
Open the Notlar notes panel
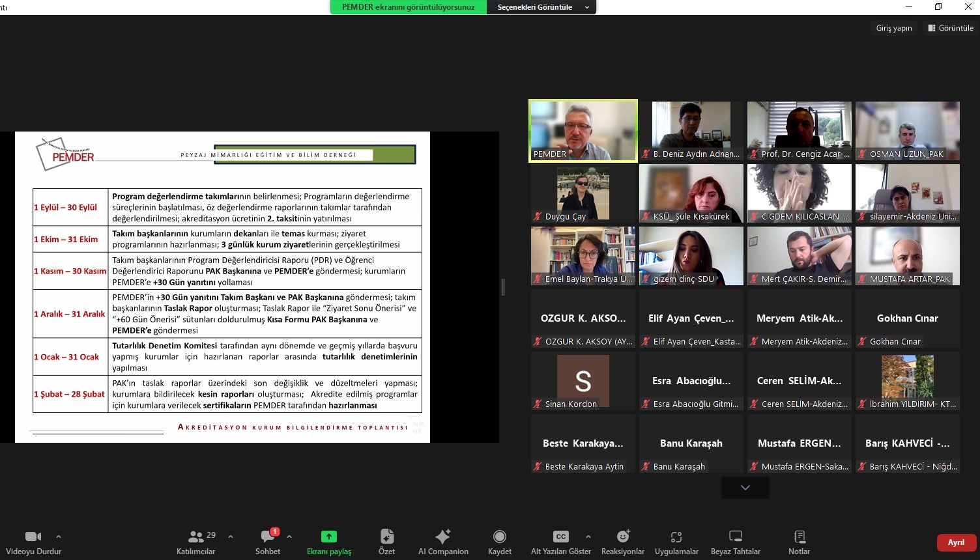[799, 542]
